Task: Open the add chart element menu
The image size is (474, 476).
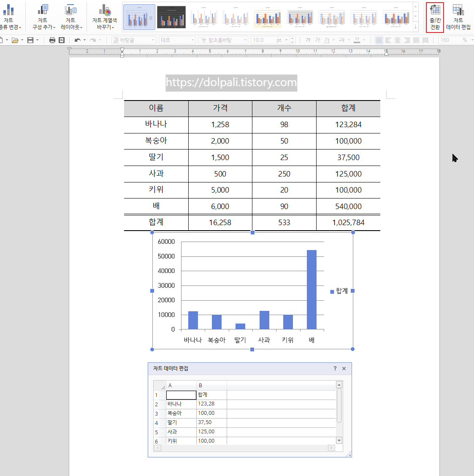Action: tap(44, 17)
